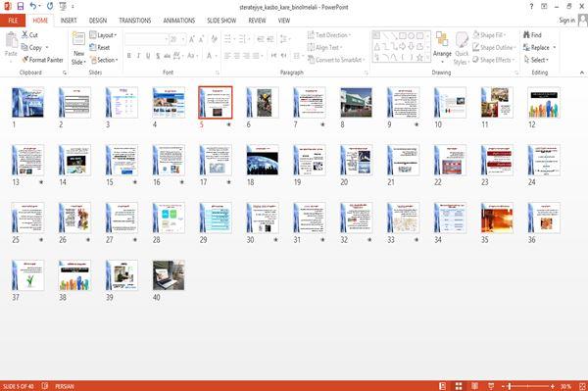This screenshot has height=391, width=588.
Task: Toggle Bold formatting
Action: pos(129,56)
